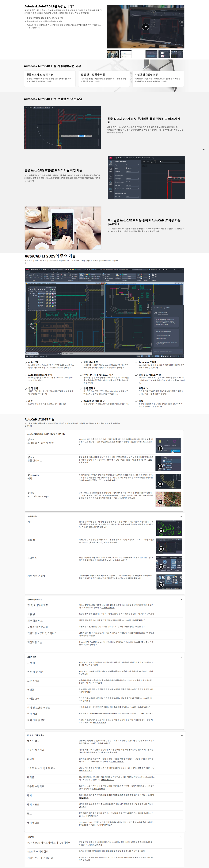This screenshot has width=209, height=868.
Task: Click the 포괄적인 2D 문서화 row title
Action: click(x=37, y=627)
